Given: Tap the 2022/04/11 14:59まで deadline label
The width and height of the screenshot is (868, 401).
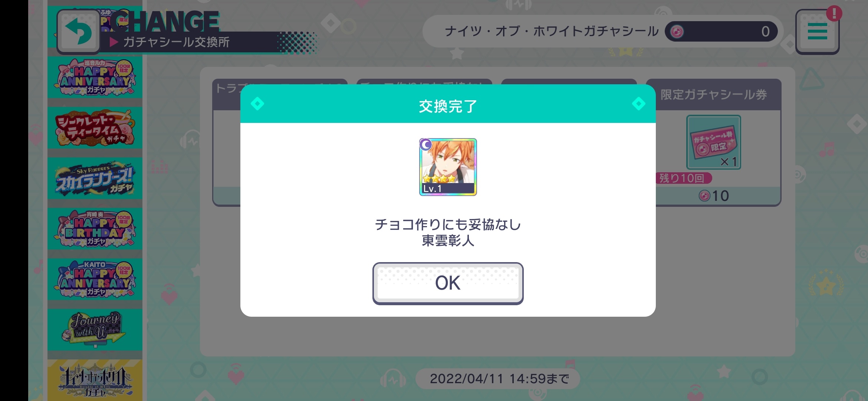Looking at the screenshot, I should click(499, 379).
